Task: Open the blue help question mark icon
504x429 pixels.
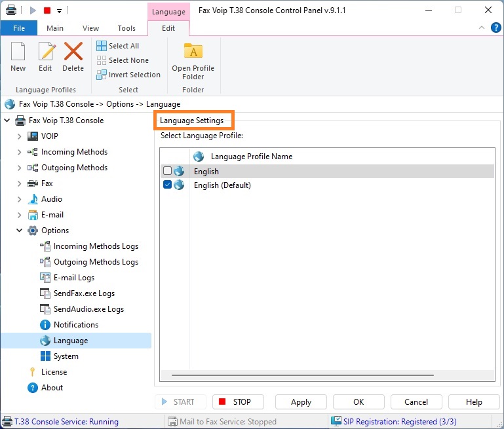Action: pos(495,28)
